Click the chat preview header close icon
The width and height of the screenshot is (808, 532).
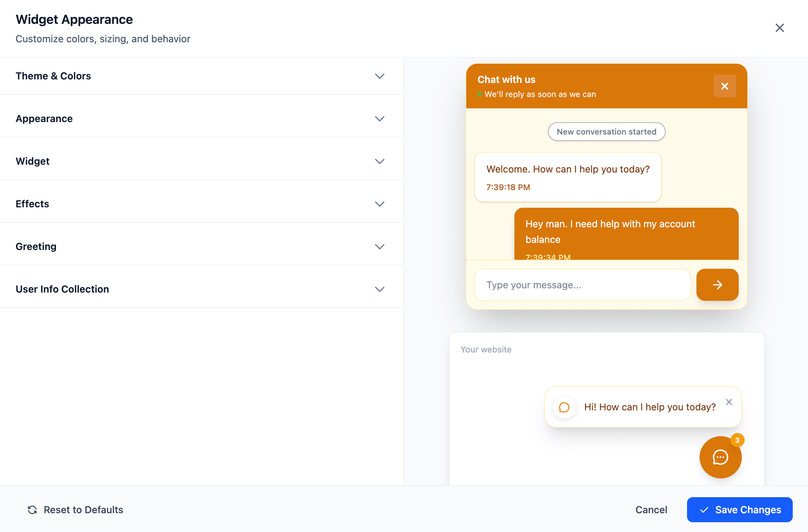pyautogui.click(x=725, y=86)
